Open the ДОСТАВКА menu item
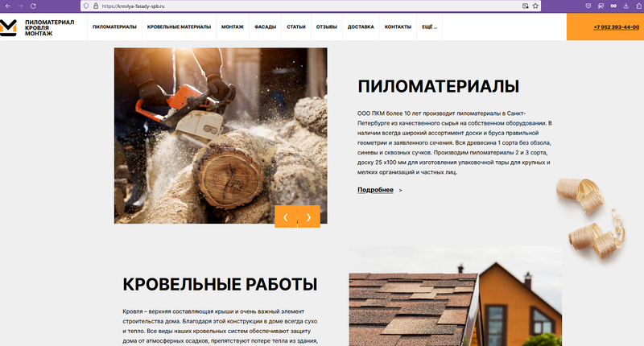 361,27
